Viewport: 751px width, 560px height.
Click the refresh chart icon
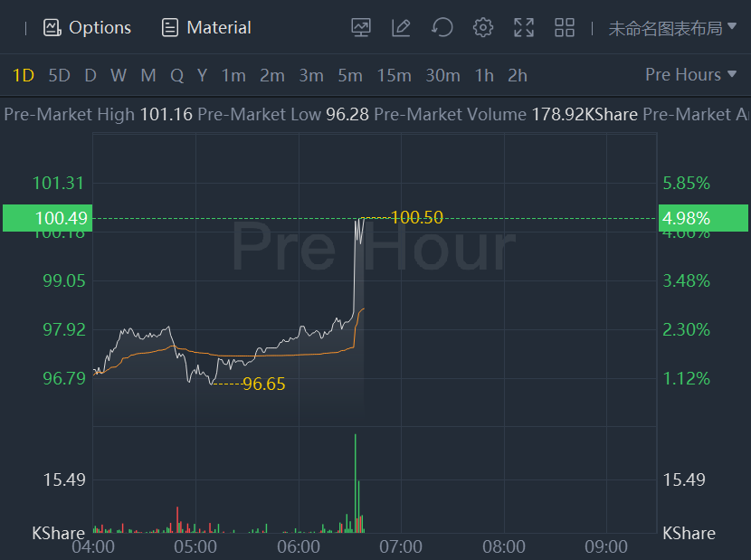click(442, 28)
